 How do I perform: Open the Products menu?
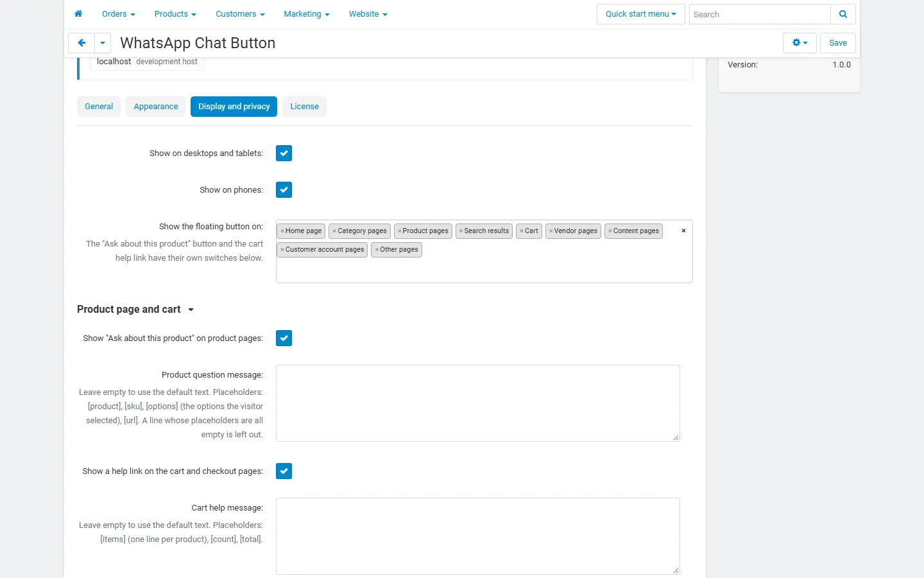tap(175, 14)
